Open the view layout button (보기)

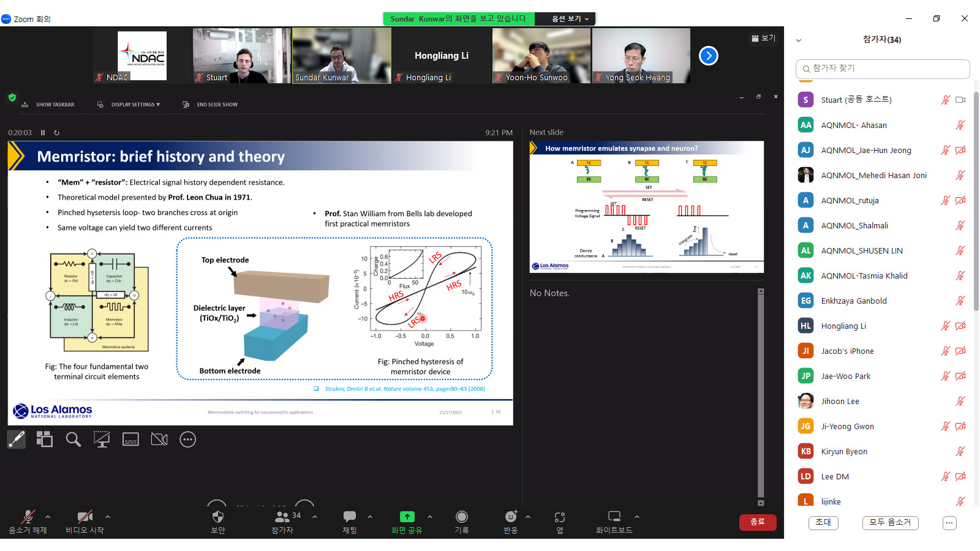[763, 38]
